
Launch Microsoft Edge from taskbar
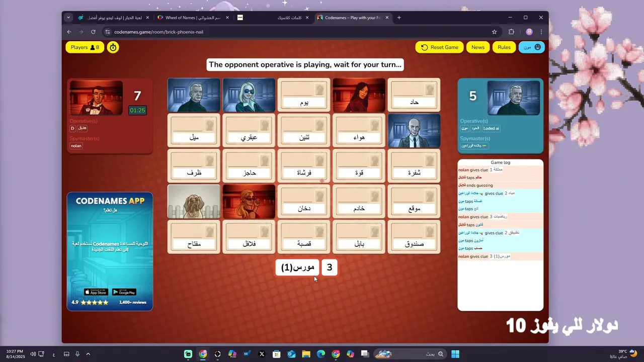[320, 354]
